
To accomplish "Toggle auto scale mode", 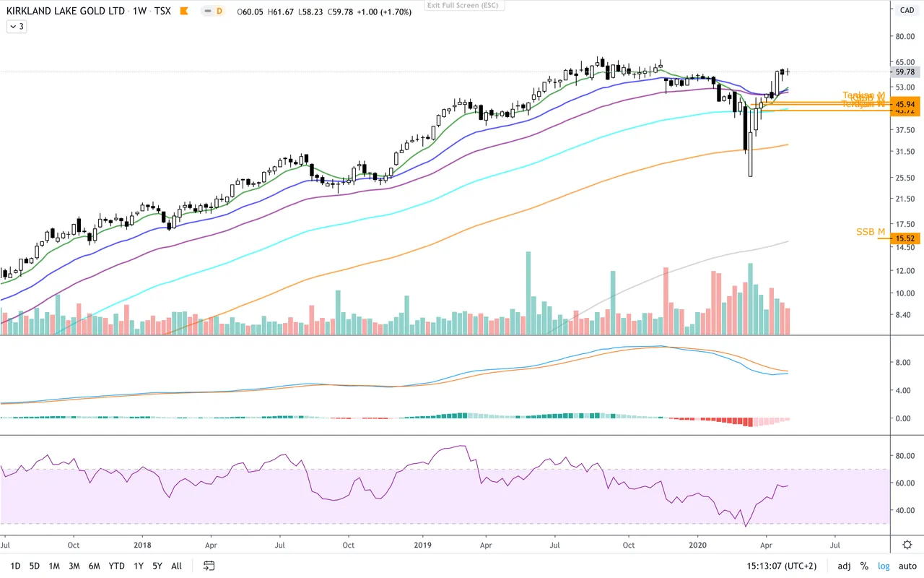I will 906,566.
